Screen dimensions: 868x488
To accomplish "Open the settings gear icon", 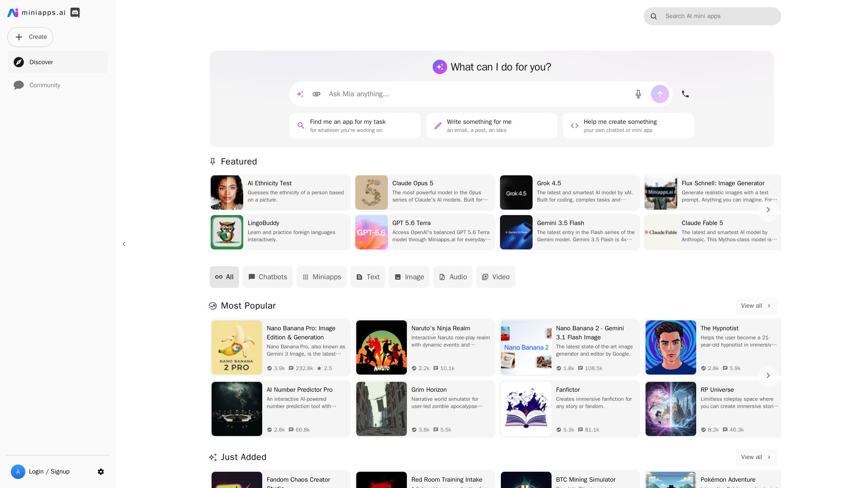I will point(101,472).
